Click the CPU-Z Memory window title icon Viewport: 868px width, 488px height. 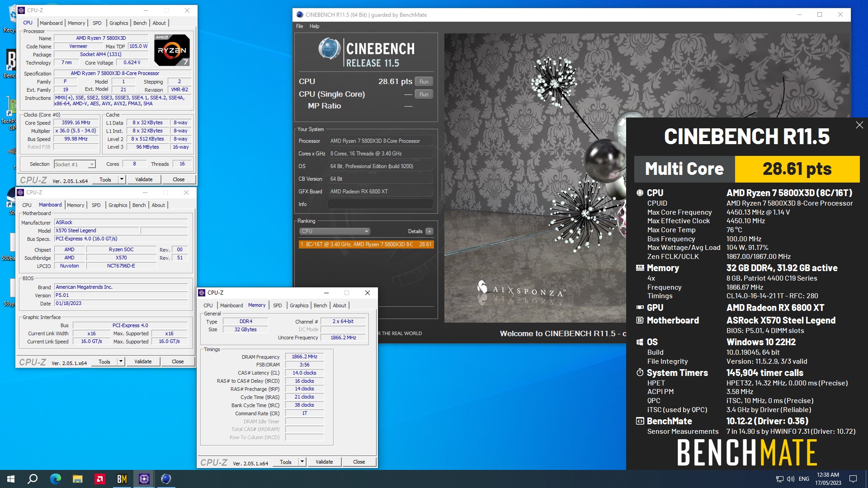[x=202, y=293]
